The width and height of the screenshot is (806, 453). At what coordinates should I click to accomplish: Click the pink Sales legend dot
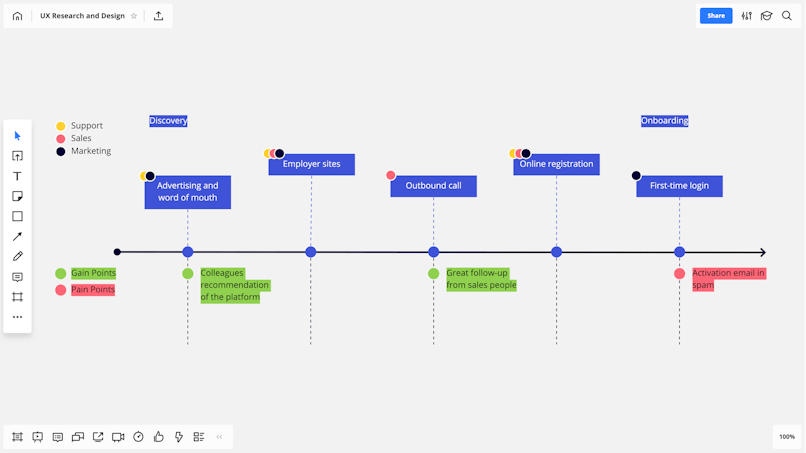(x=61, y=139)
